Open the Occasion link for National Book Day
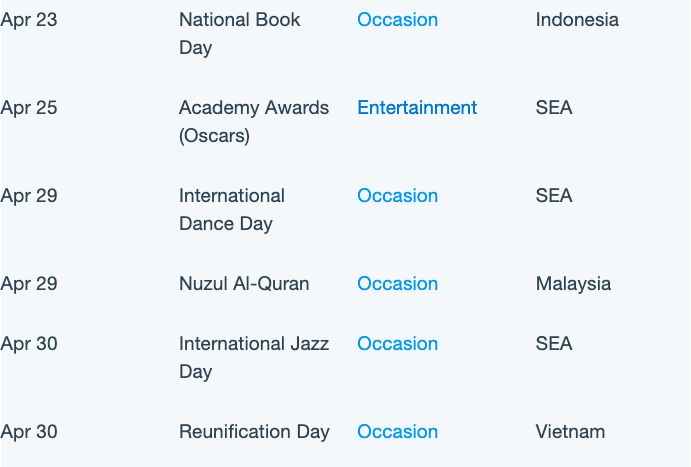The width and height of the screenshot is (691, 467). click(x=397, y=20)
